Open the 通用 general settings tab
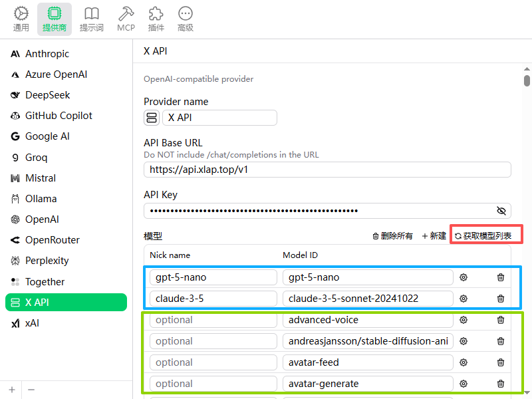The width and height of the screenshot is (532, 399). coord(21,19)
